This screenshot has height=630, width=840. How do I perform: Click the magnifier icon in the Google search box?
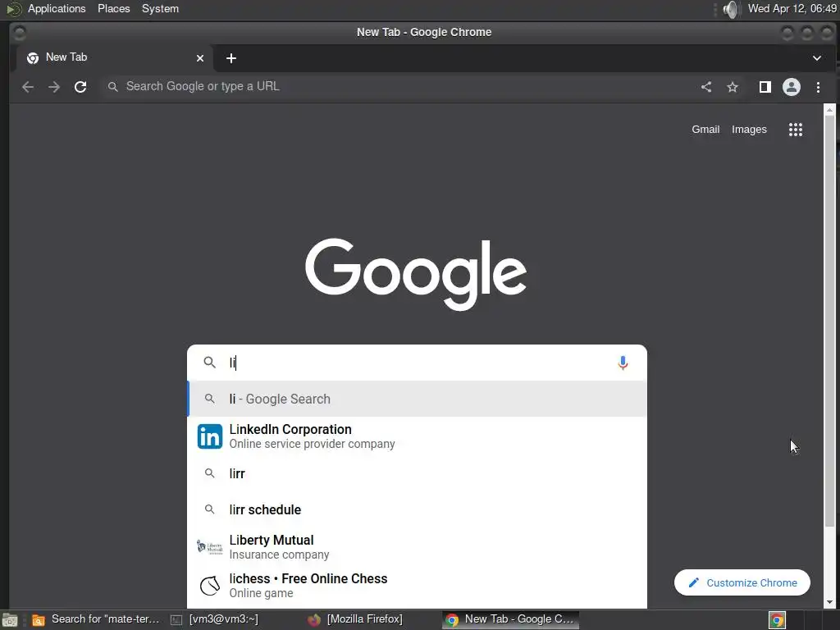pyautogui.click(x=209, y=363)
